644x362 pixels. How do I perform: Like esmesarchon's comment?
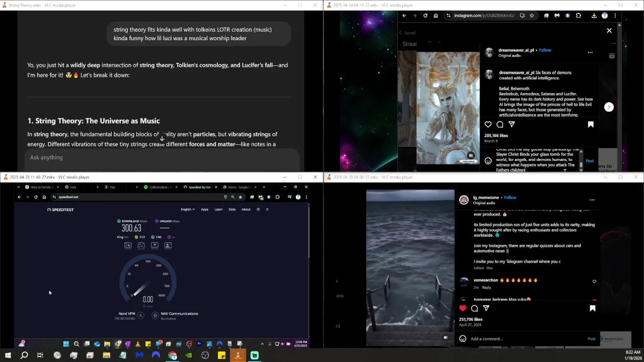pyautogui.click(x=594, y=282)
